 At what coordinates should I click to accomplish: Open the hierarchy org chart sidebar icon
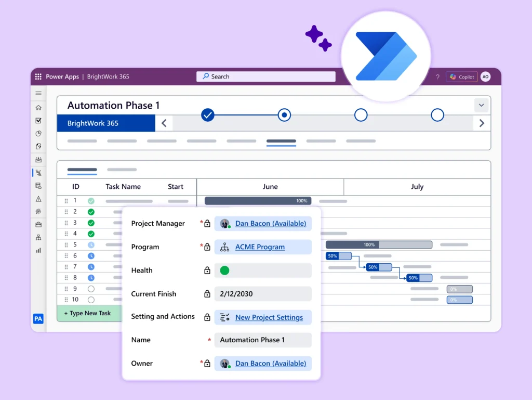[38, 237]
